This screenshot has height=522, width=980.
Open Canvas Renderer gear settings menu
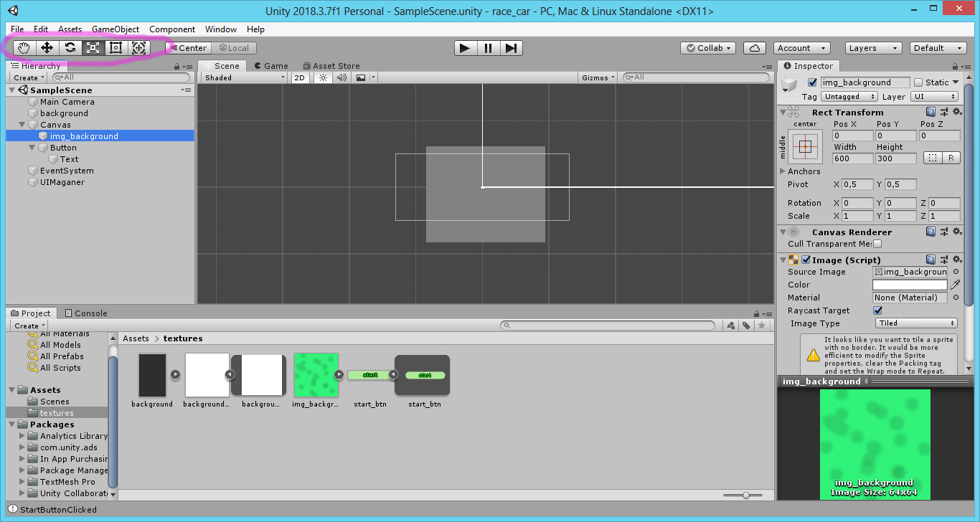coord(956,232)
